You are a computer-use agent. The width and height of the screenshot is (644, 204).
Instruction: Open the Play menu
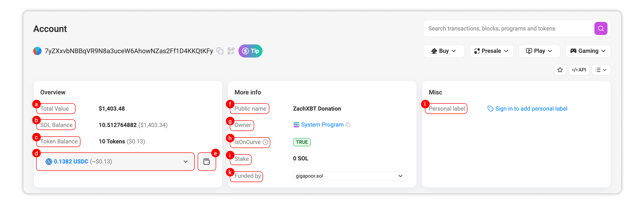539,51
